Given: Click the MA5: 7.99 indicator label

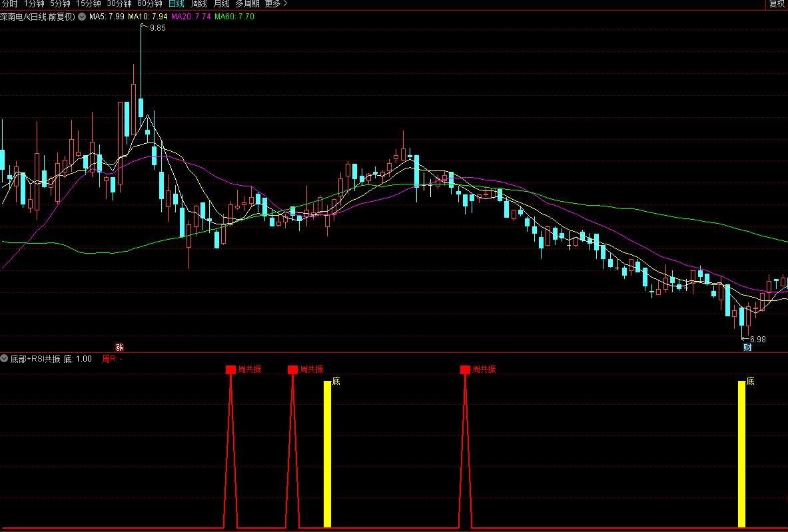Looking at the screenshot, I should [x=107, y=17].
